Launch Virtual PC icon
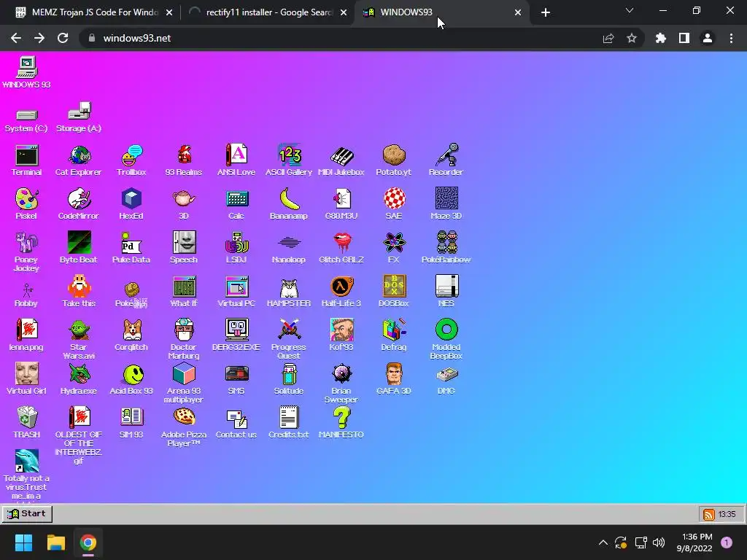747x560 pixels. click(x=236, y=292)
